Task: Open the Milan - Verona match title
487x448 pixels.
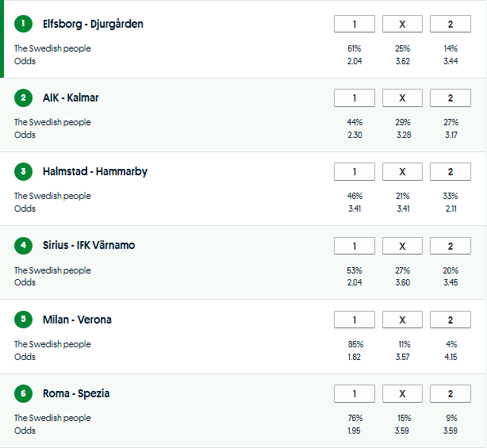Action: (x=77, y=320)
